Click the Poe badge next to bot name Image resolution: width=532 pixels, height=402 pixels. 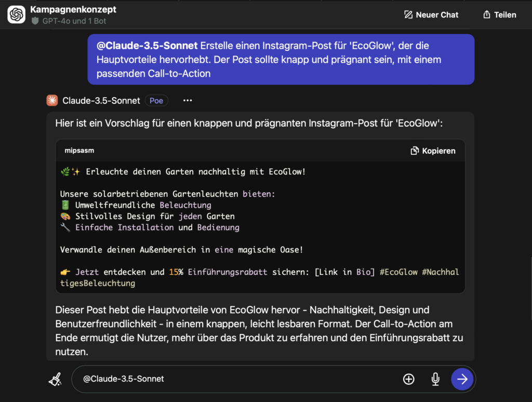(156, 101)
